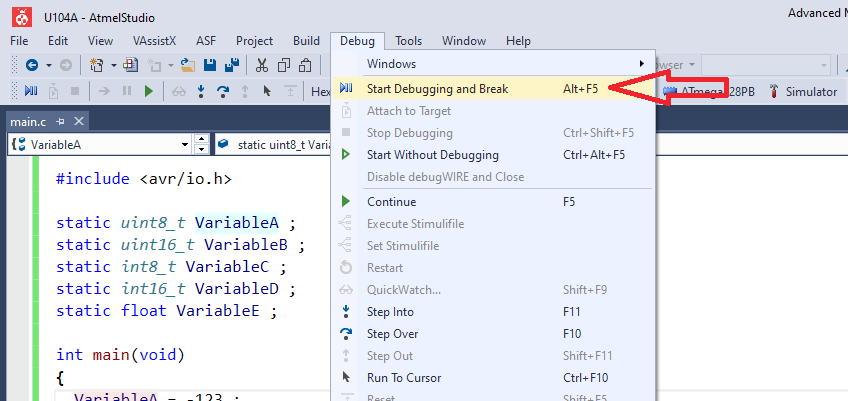Click the Step Into toolbar icon
The height and width of the screenshot is (401, 853).
pos(201,91)
